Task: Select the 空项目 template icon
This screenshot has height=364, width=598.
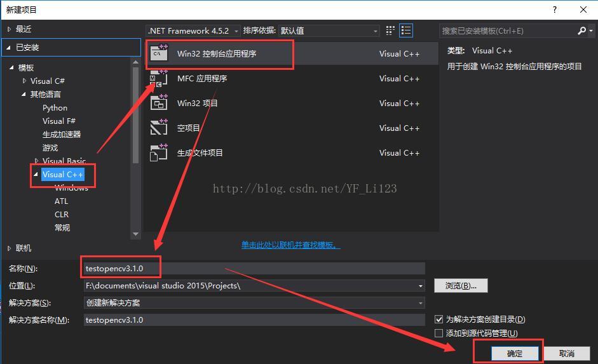Action: tap(159, 128)
